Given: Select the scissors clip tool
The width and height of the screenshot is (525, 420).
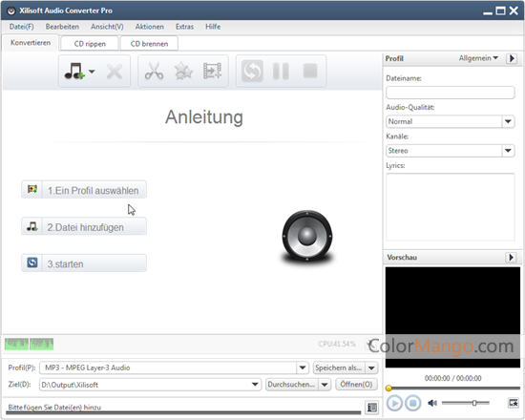Looking at the screenshot, I should tap(154, 71).
